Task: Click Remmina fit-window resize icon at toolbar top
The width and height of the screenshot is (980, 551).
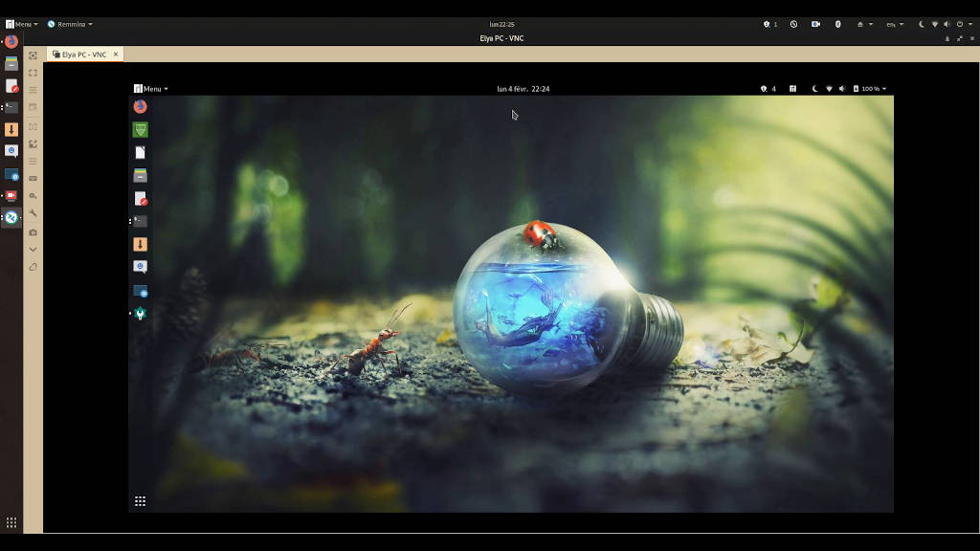Action: [33, 55]
